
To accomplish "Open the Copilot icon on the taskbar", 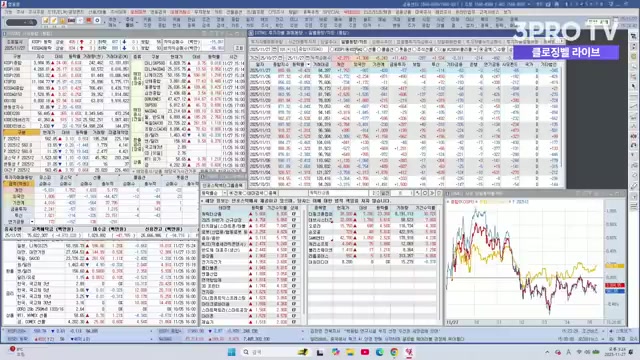I will [336, 352].
